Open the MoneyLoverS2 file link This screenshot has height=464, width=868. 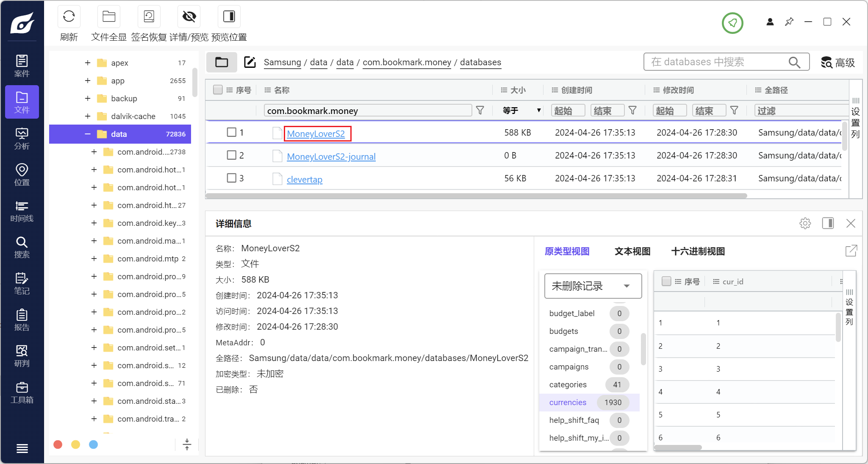[x=316, y=134]
